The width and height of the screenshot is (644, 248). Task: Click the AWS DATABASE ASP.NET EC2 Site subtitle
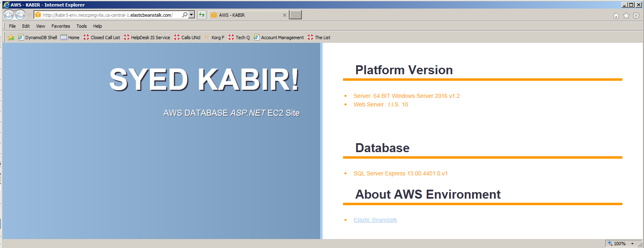(232, 113)
